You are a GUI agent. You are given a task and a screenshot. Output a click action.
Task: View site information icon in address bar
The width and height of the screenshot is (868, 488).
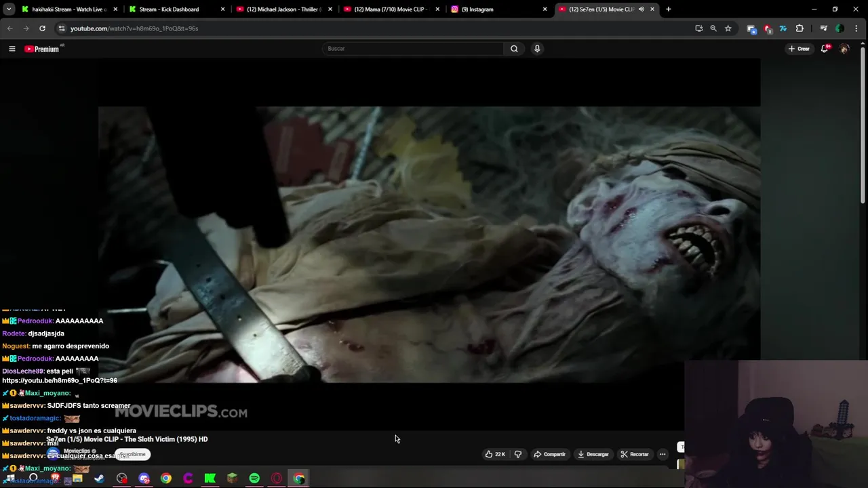coord(62,28)
